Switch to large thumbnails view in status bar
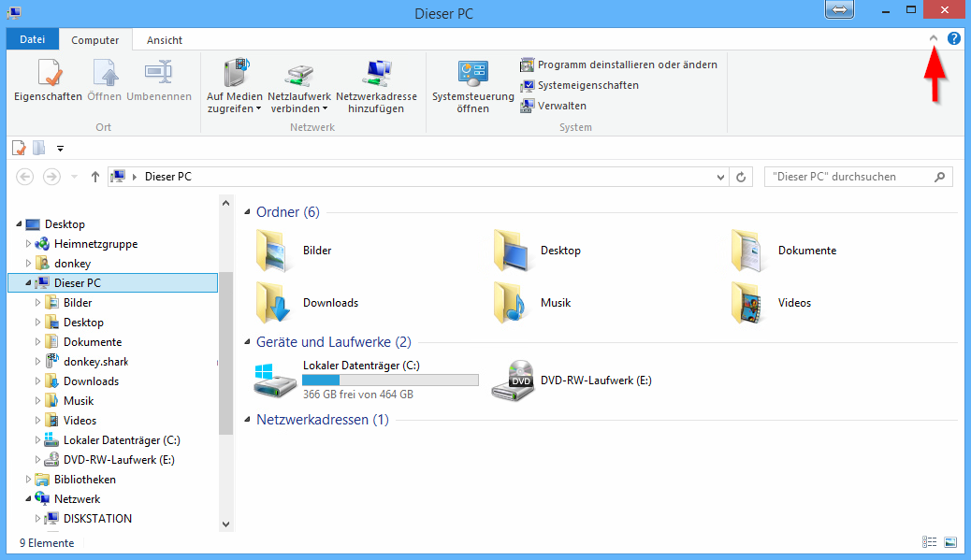This screenshot has height=560, width=971. 950,541
